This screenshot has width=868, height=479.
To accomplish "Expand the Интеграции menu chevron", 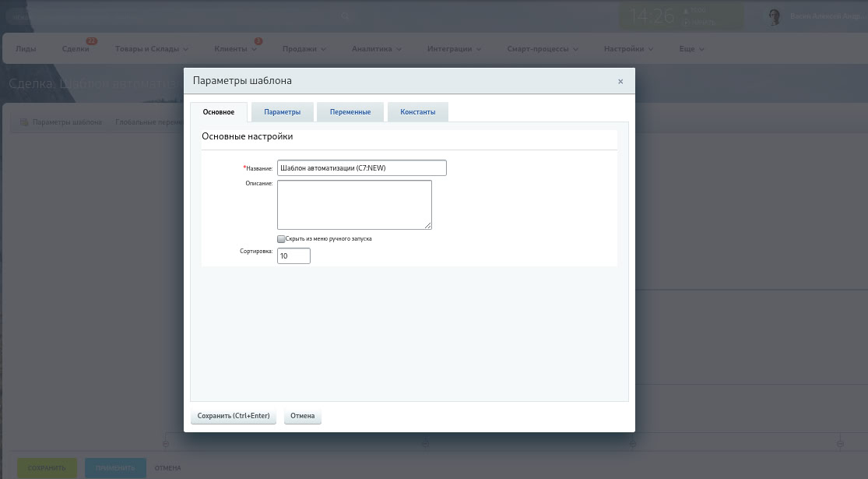I will click(478, 49).
